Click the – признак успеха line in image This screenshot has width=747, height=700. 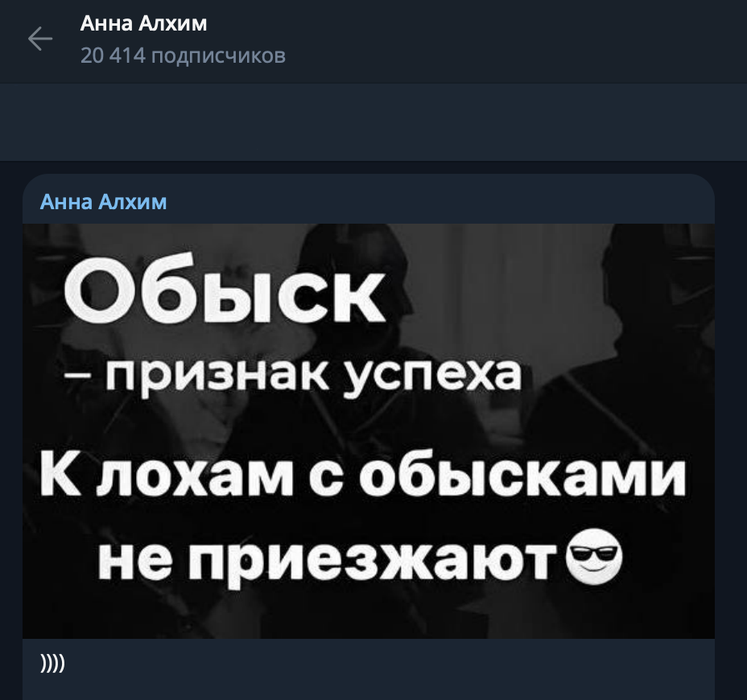(x=292, y=377)
